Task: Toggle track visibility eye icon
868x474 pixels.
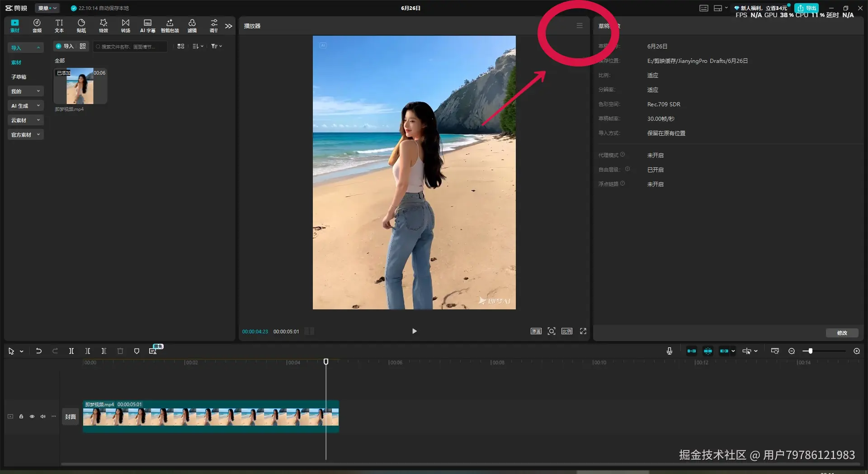Action: pos(32,417)
